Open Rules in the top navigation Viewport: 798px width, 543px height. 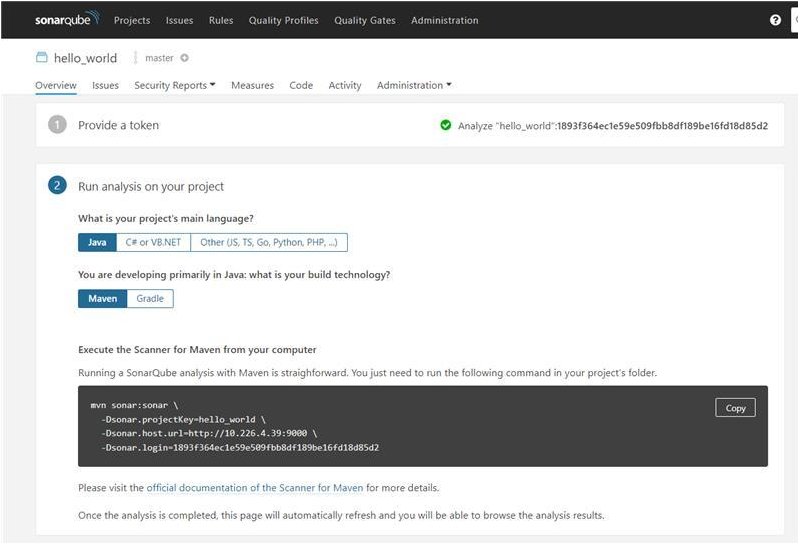(221, 20)
